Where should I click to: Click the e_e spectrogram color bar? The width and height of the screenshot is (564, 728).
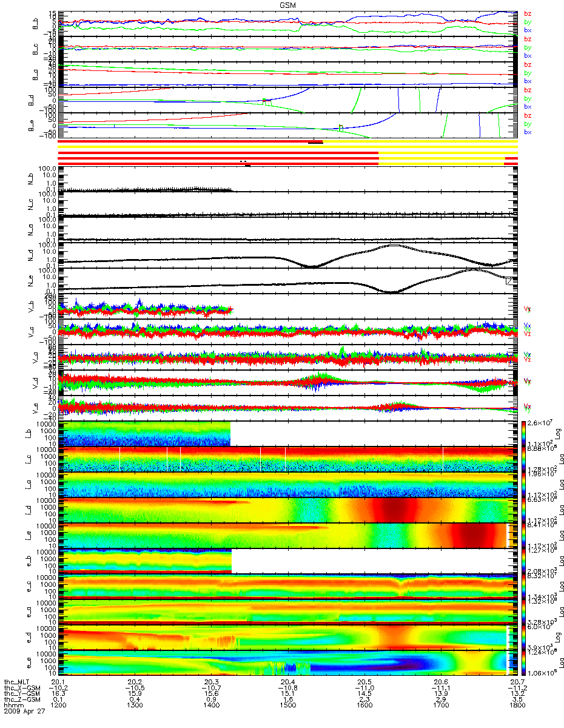tap(525, 663)
